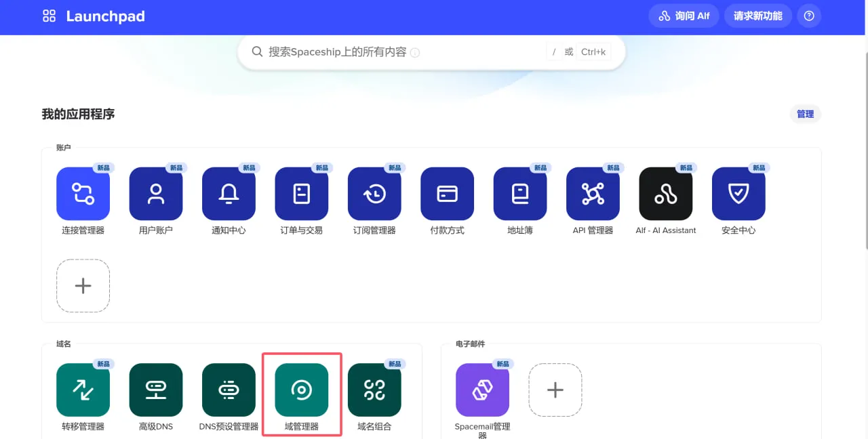Open DNS预设管理器 app icon
Viewport: 868px width, 439px height.
tap(229, 390)
